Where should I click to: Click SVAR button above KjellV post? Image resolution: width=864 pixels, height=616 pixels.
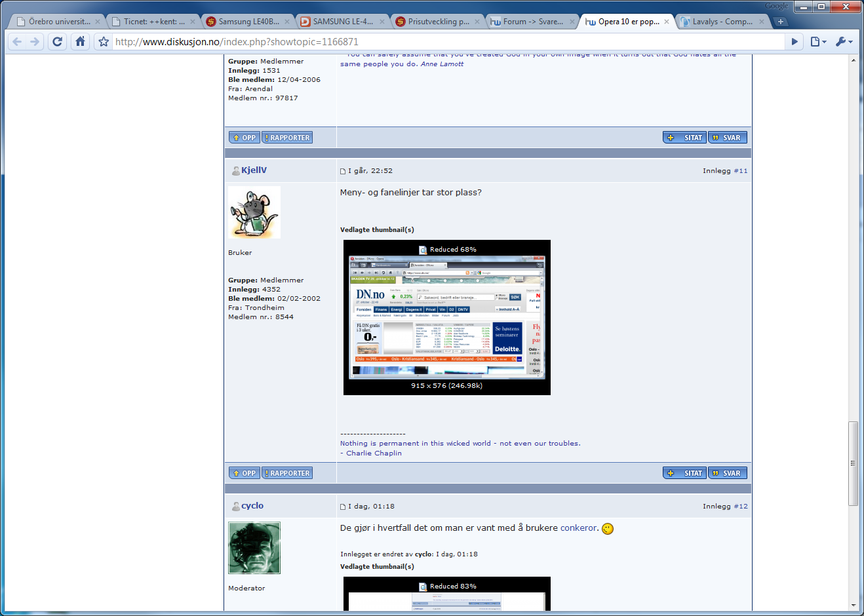727,138
